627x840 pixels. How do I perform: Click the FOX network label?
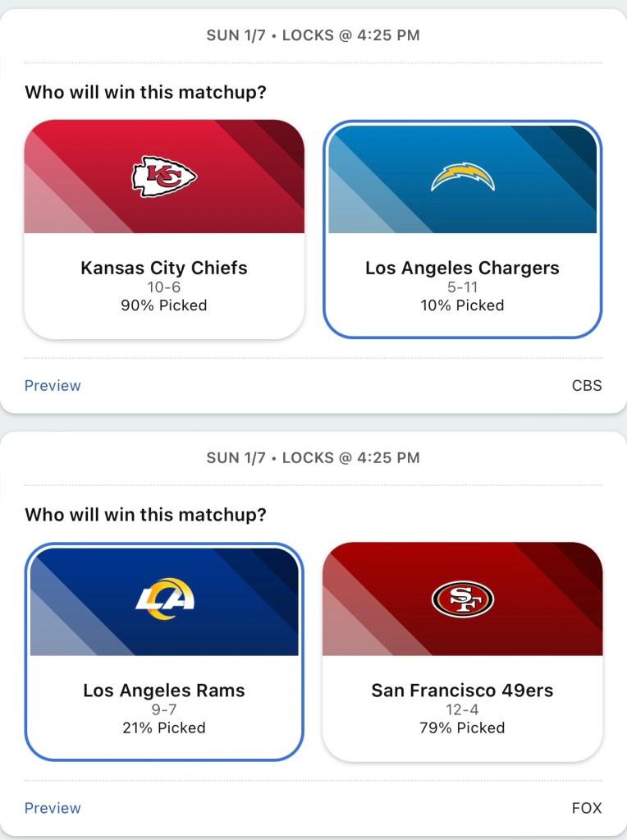(587, 808)
